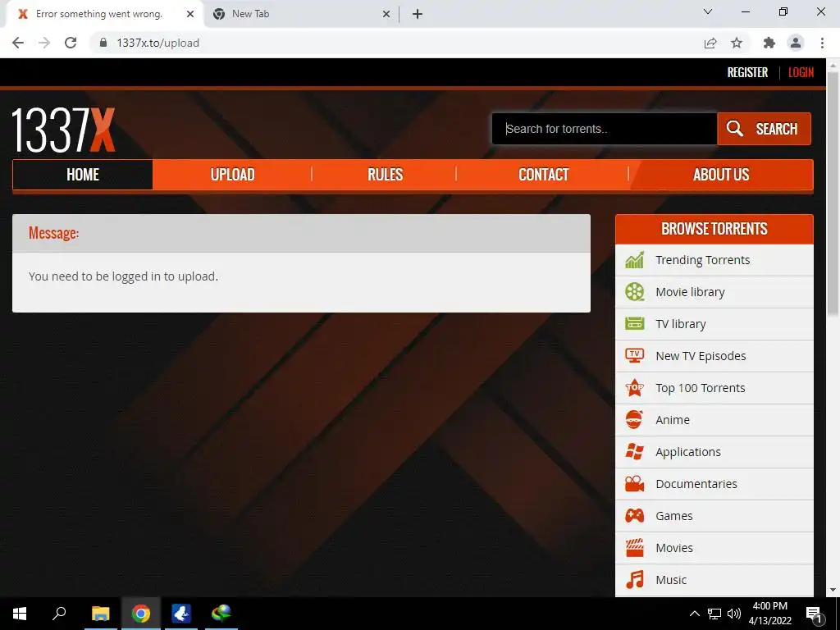Open a new browser tab with plus button
The width and height of the screenshot is (840, 630).
(x=418, y=14)
